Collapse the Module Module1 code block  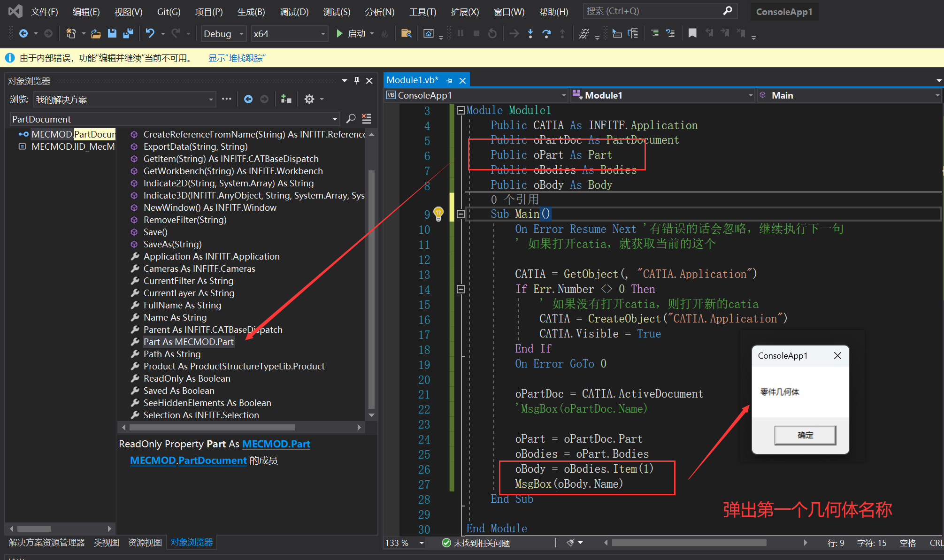(460, 110)
